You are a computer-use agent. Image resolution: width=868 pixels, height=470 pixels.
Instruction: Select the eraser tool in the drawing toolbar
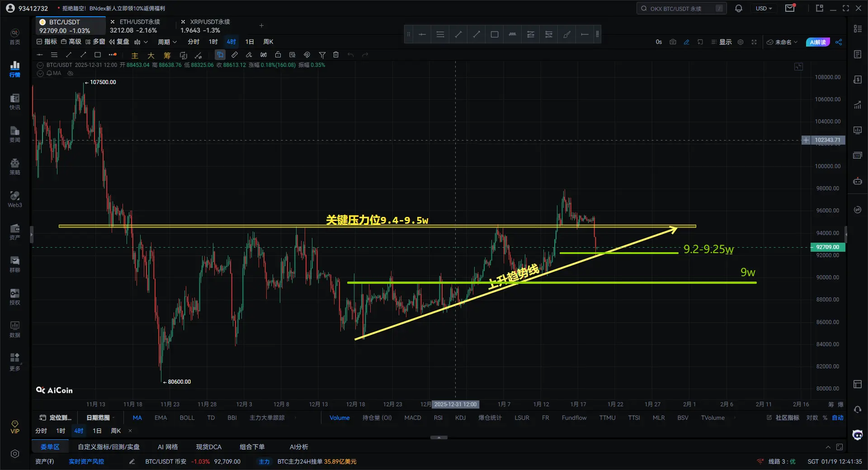(249, 55)
